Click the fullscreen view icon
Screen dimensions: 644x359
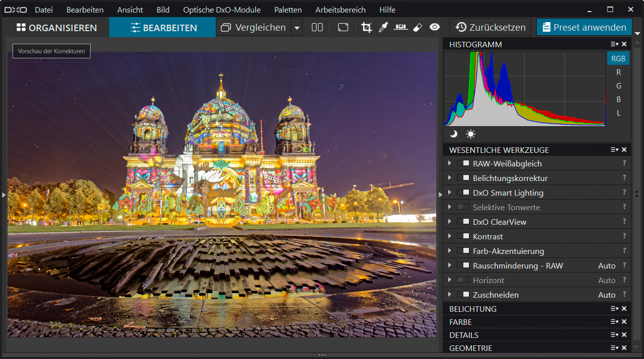[x=343, y=28]
